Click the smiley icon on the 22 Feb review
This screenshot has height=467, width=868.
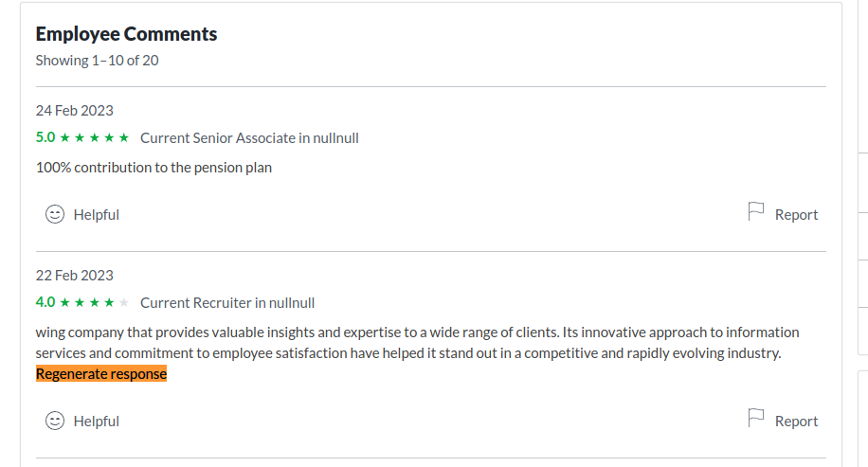pyautogui.click(x=55, y=421)
